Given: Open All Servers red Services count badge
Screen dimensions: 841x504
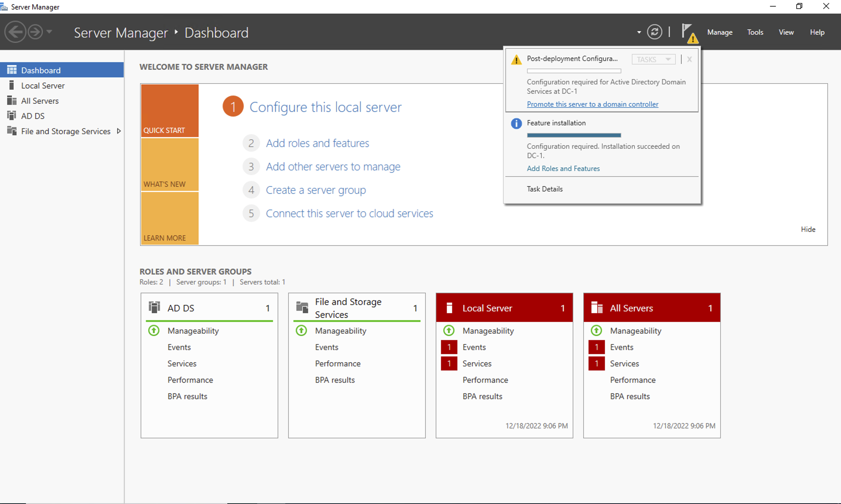Looking at the screenshot, I should (596, 364).
